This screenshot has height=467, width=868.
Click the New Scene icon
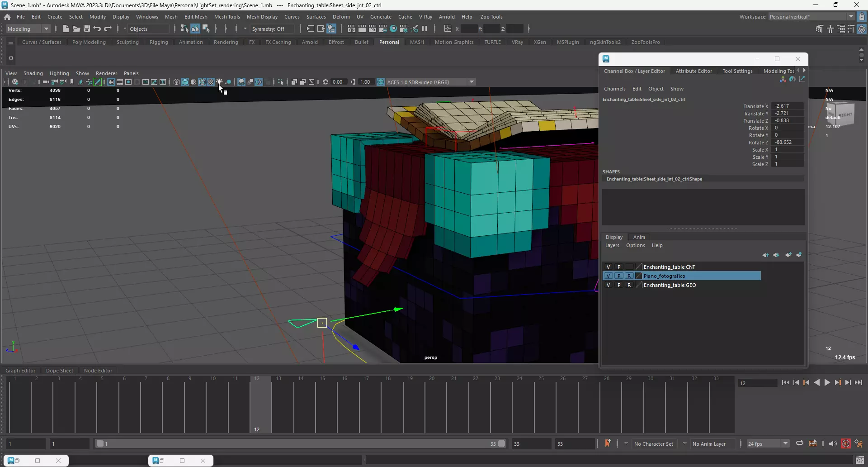[x=66, y=29]
